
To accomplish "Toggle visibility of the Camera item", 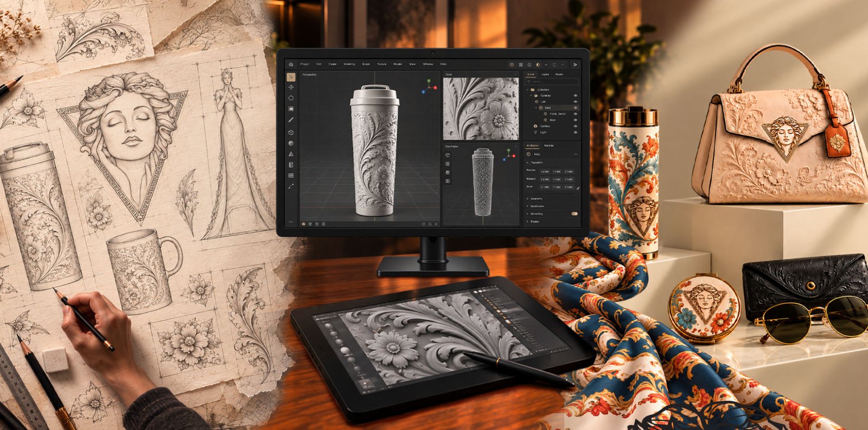I will (575, 126).
